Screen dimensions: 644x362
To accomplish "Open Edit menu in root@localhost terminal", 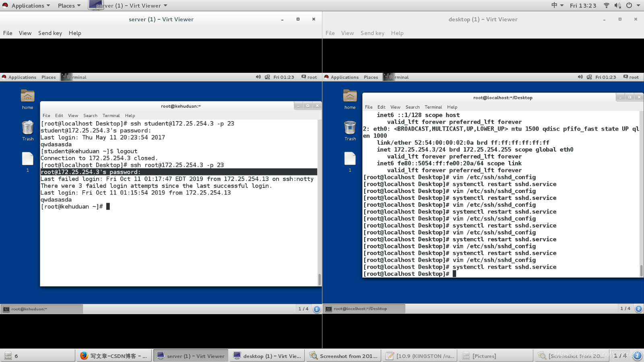I will click(382, 107).
